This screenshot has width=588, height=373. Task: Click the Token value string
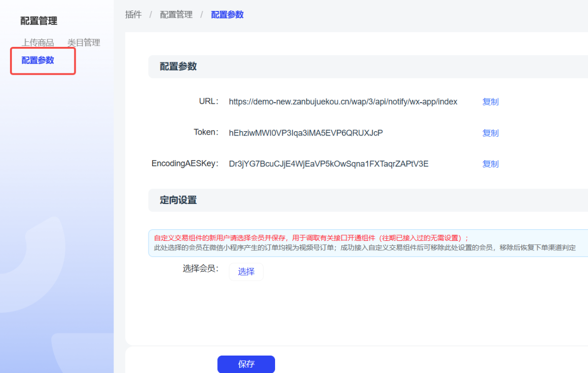[x=305, y=133]
